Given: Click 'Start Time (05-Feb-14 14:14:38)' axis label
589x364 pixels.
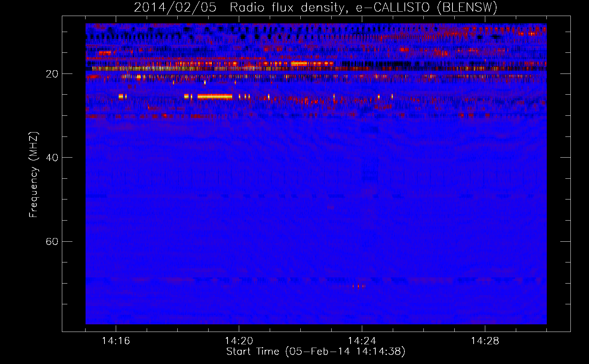Looking at the screenshot, I should [x=316, y=352].
